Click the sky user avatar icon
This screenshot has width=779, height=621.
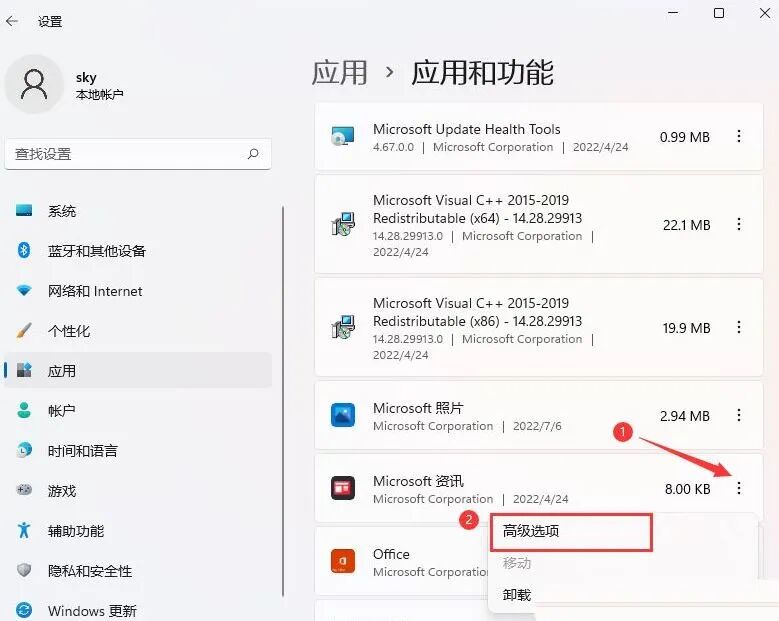click(x=34, y=84)
